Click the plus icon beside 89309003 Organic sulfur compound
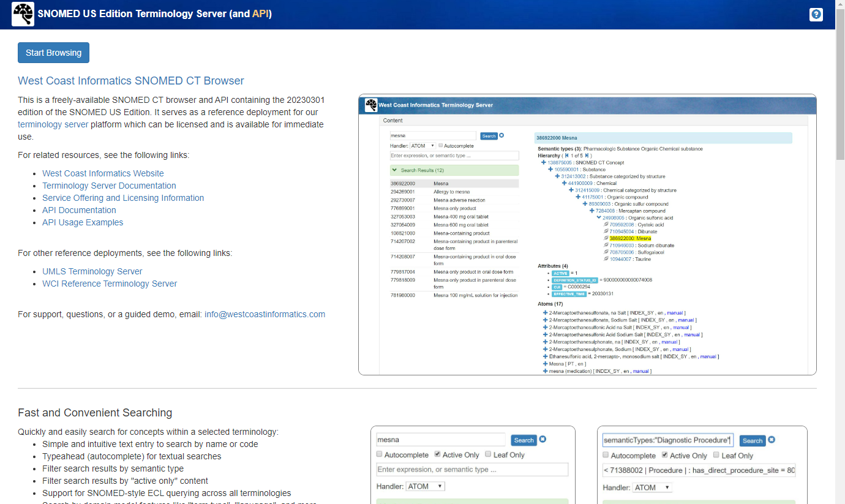Image resolution: width=845 pixels, height=504 pixels. pos(585,204)
